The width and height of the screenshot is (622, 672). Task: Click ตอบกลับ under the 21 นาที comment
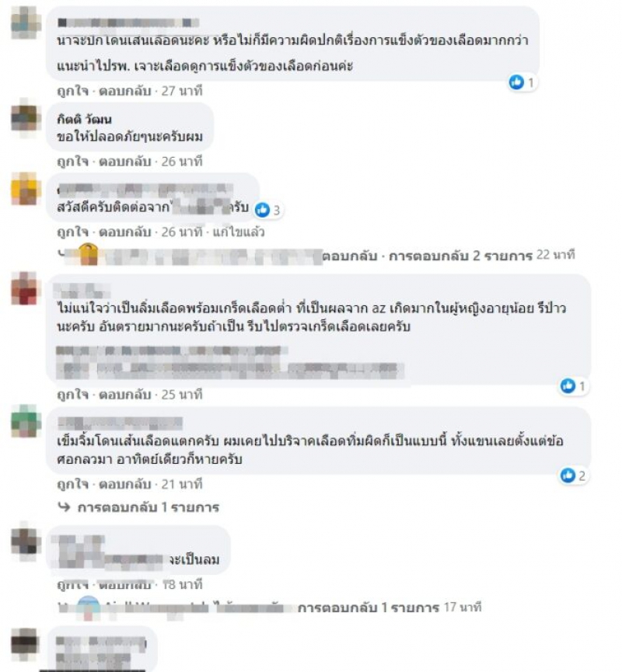click(x=125, y=484)
